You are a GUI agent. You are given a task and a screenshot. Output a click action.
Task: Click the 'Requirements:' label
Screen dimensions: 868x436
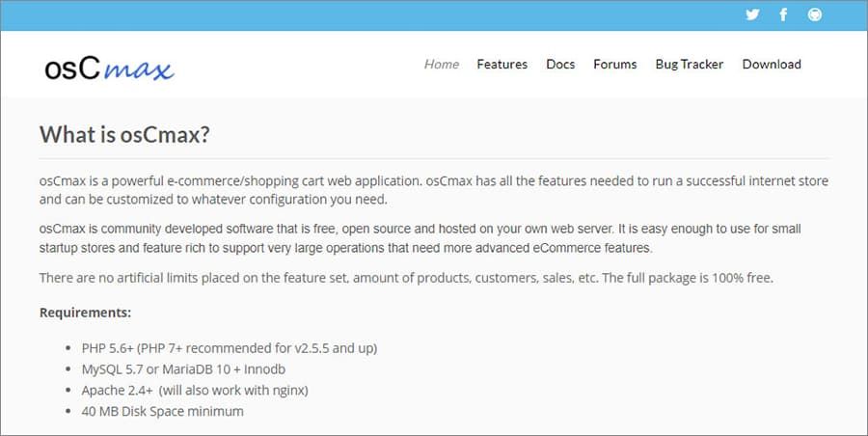[x=85, y=313]
